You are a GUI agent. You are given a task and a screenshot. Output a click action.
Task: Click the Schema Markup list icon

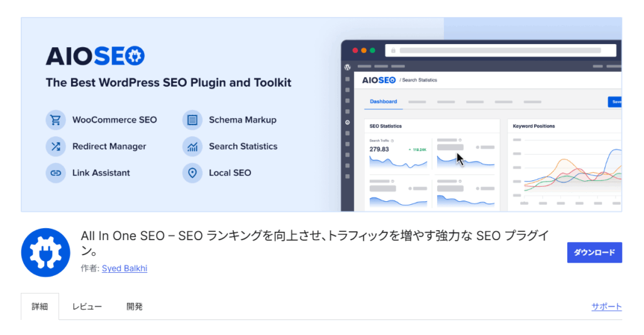[x=192, y=120]
